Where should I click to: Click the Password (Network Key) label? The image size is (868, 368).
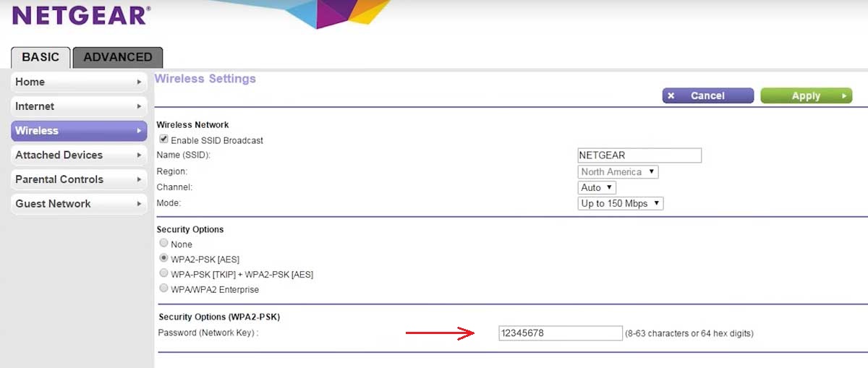208,333
